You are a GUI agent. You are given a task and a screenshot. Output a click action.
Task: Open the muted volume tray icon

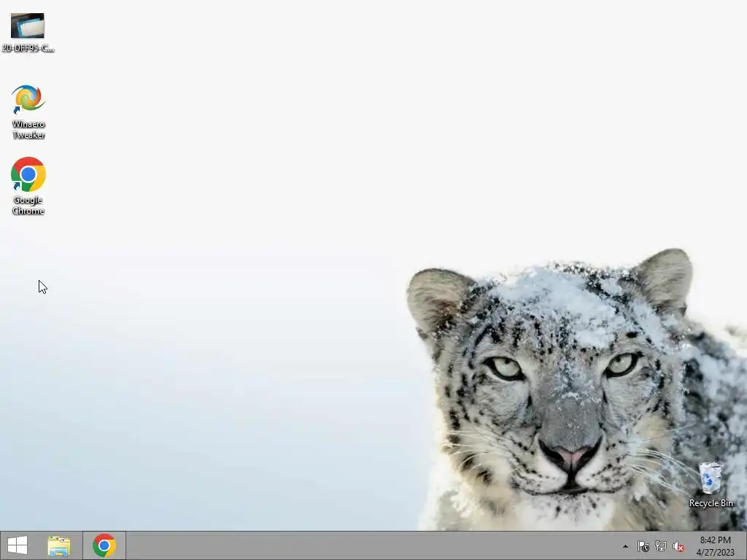click(678, 546)
